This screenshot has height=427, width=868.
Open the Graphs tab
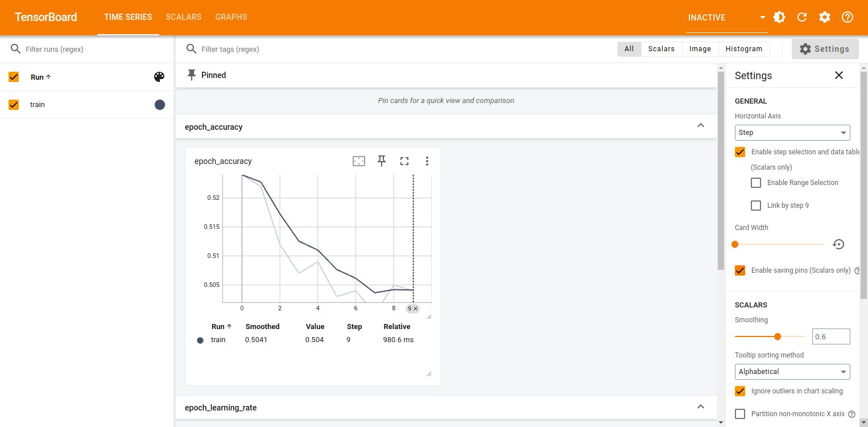pos(231,17)
